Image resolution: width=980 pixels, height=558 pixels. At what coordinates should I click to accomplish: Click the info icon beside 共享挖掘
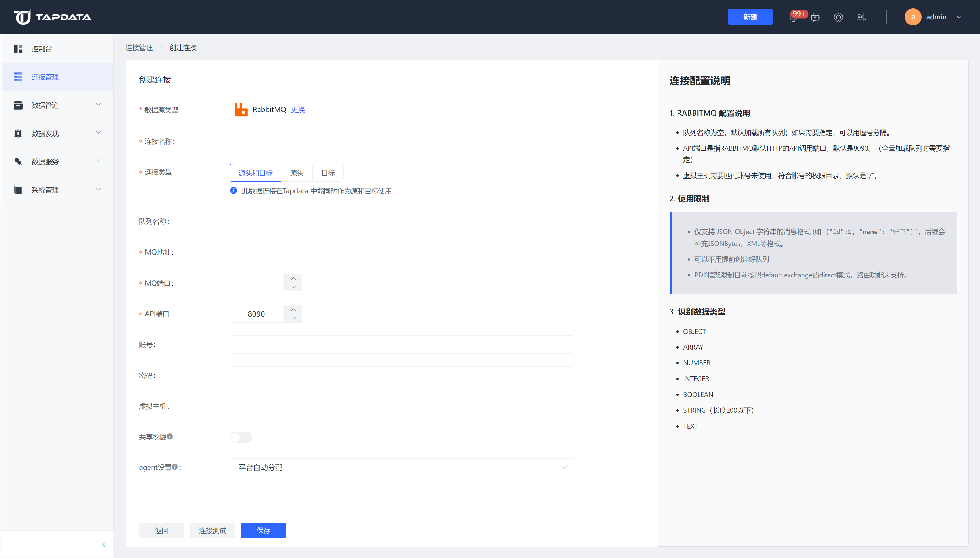[170, 437]
